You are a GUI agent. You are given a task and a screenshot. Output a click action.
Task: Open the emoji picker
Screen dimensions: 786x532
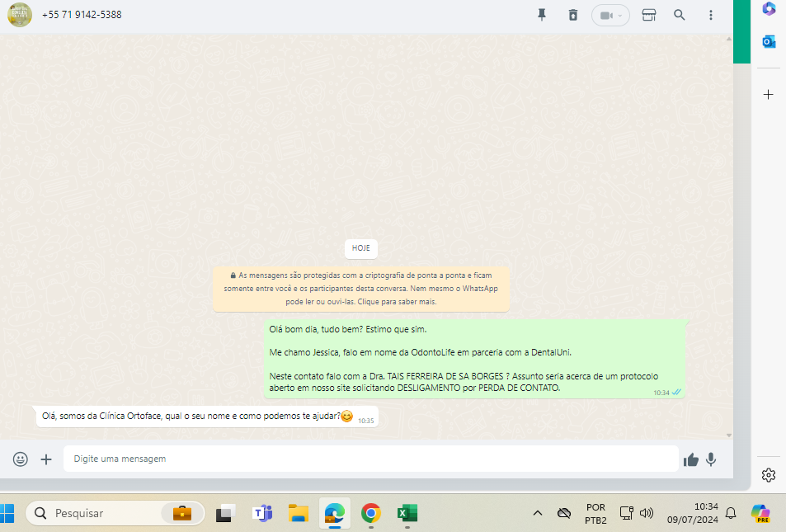(x=20, y=459)
